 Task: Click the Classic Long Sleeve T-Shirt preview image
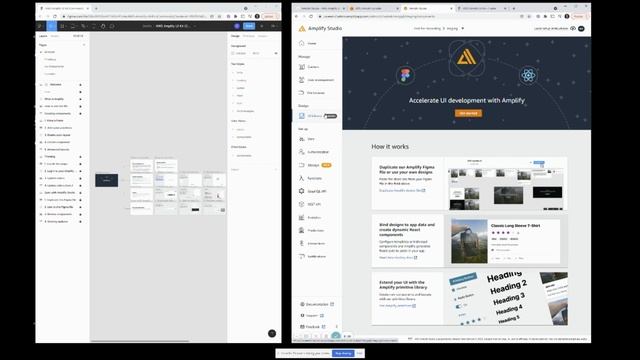(x=469, y=241)
